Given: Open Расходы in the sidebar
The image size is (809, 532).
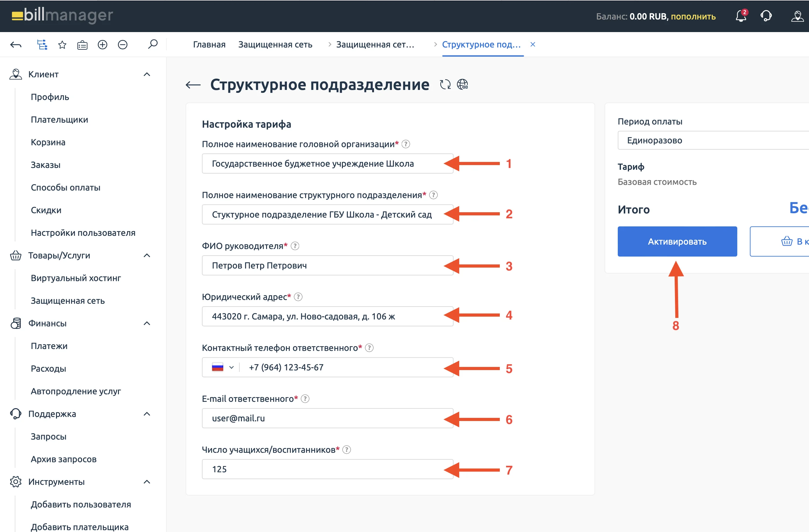Looking at the screenshot, I should (x=48, y=369).
